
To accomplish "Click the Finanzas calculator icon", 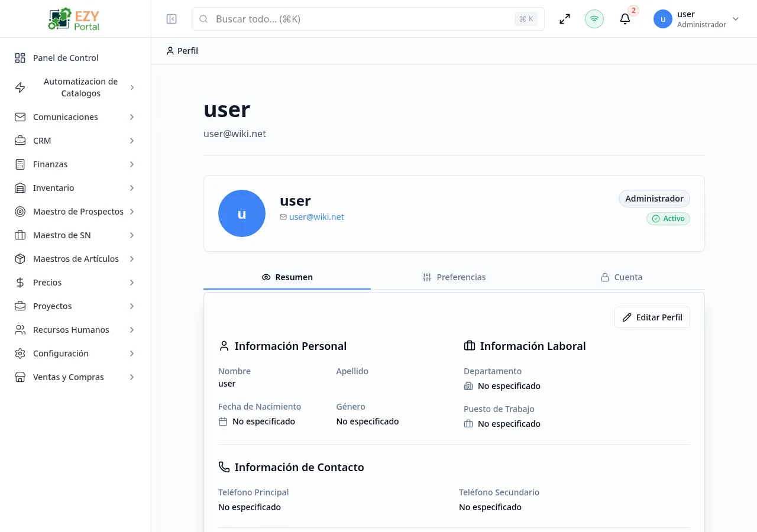I will (x=20, y=164).
